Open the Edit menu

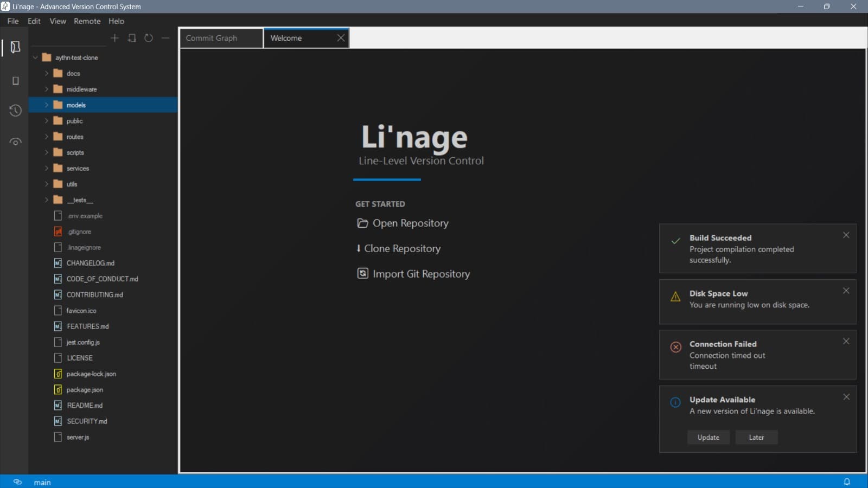pos(34,21)
